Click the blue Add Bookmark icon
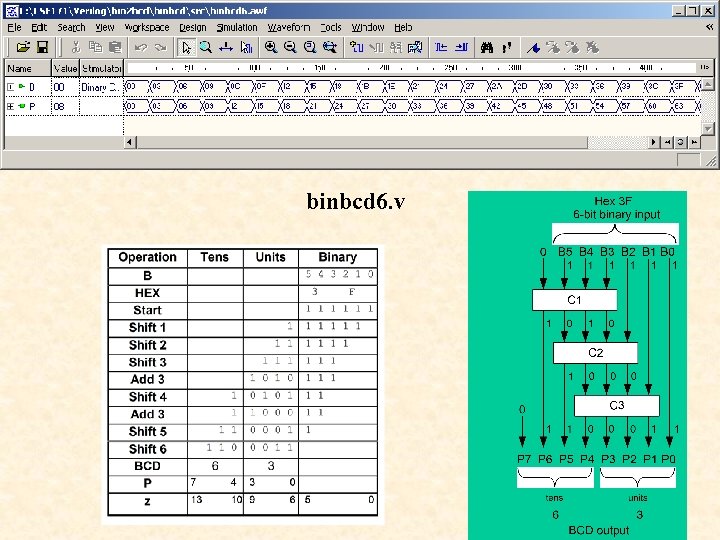This screenshot has height=540, width=720. 533,47
